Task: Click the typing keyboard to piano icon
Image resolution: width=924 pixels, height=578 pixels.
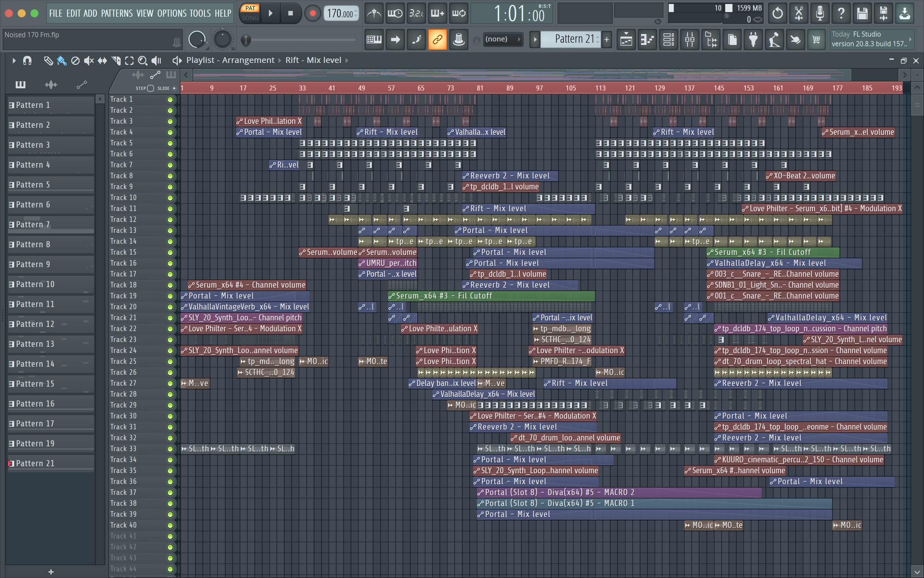Action: point(374,39)
